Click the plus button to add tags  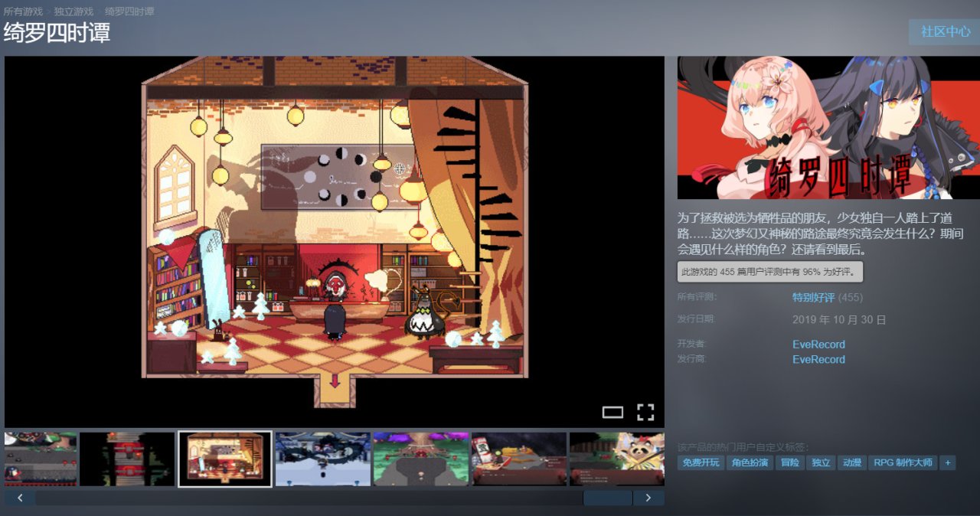(x=948, y=462)
